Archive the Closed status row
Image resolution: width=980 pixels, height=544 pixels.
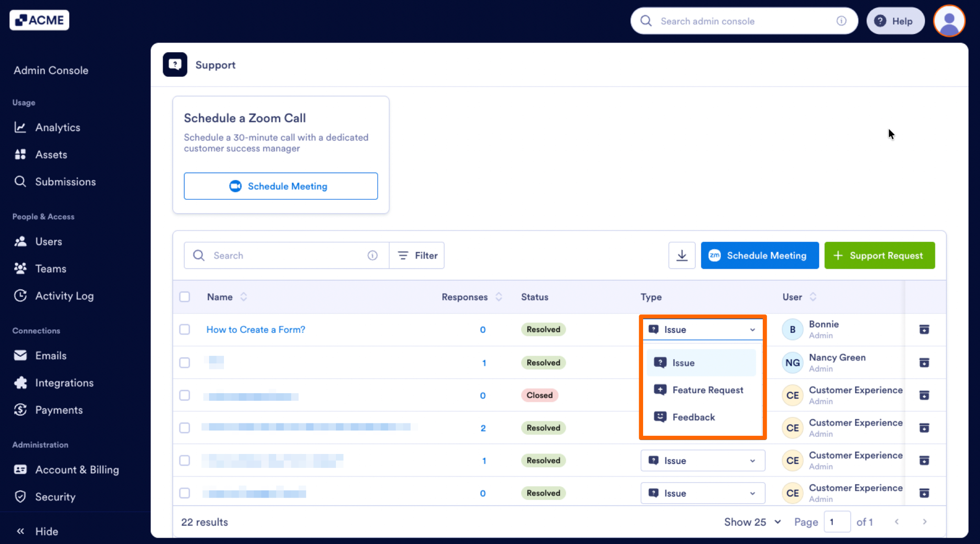(x=924, y=395)
